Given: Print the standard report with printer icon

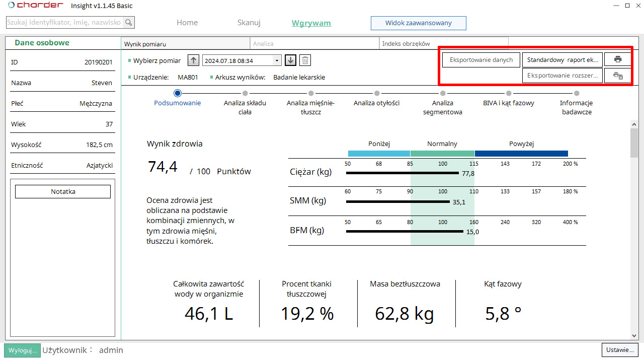Looking at the screenshot, I should pyautogui.click(x=618, y=59).
